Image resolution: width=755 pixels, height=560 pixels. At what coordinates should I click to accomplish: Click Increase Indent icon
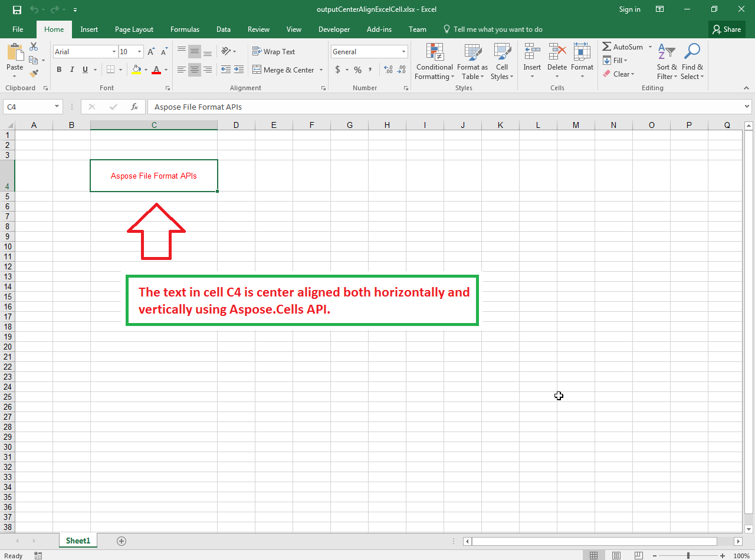pos(239,70)
